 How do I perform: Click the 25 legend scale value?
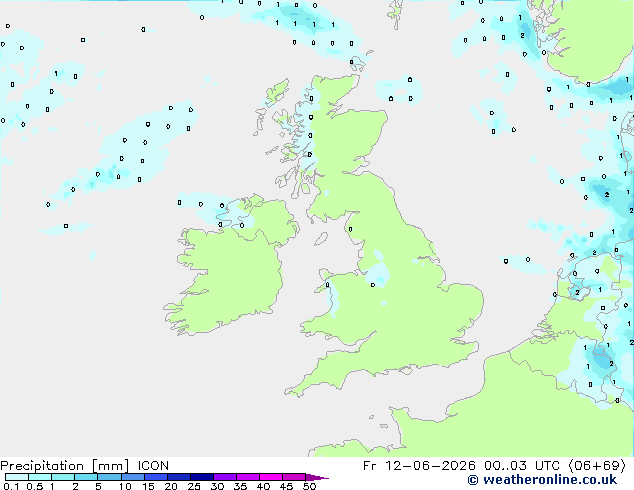pos(194,486)
